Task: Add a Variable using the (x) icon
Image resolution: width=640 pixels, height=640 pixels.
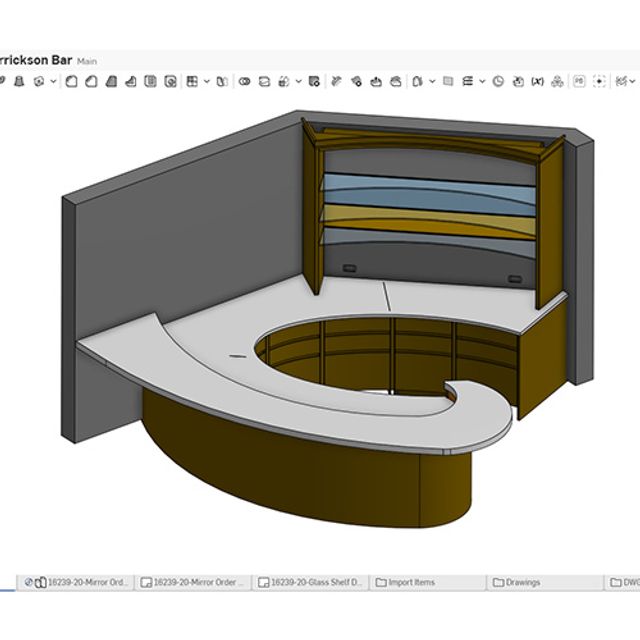Action: 537,82
